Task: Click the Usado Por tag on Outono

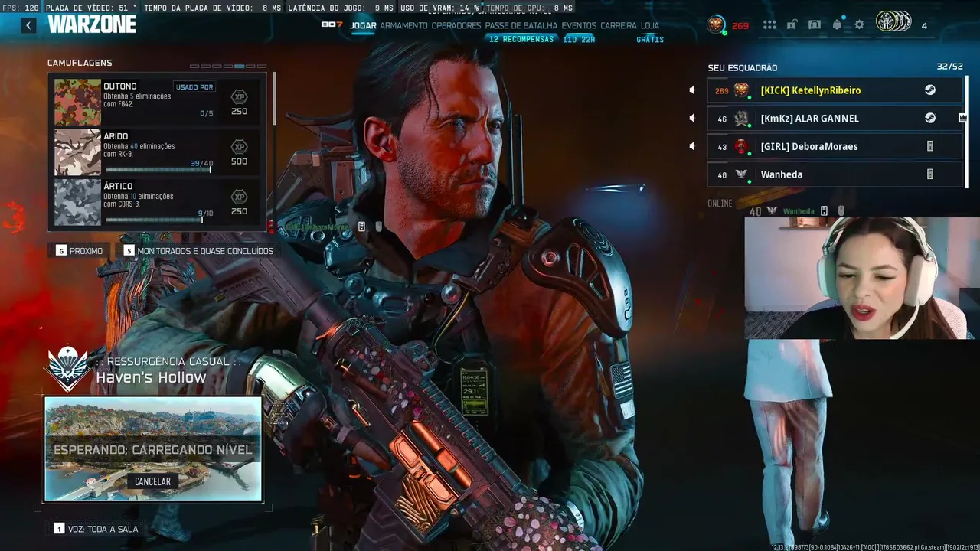Action: [x=194, y=87]
